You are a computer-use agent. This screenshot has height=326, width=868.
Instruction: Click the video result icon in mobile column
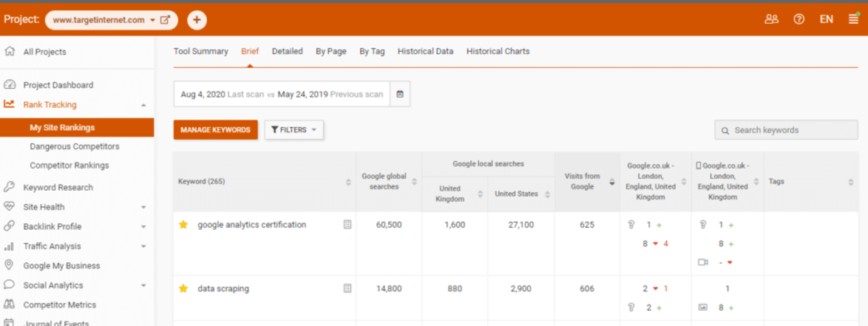[703, 262]
